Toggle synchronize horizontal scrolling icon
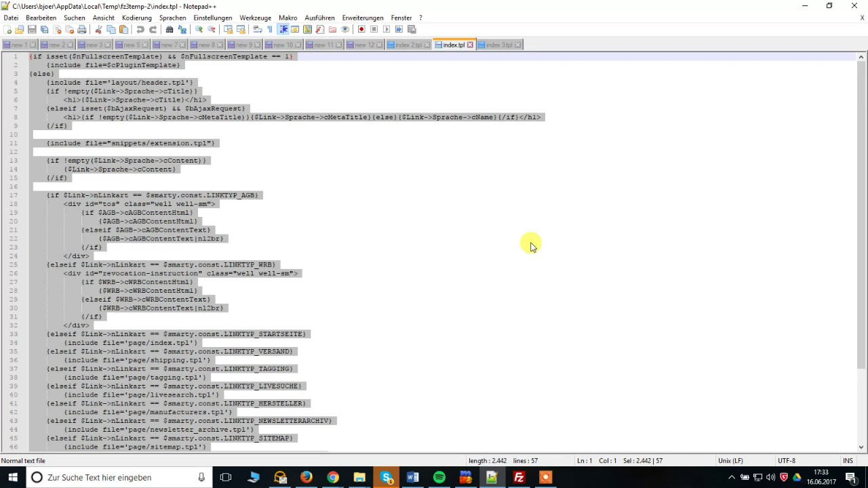 pos(241,29)
